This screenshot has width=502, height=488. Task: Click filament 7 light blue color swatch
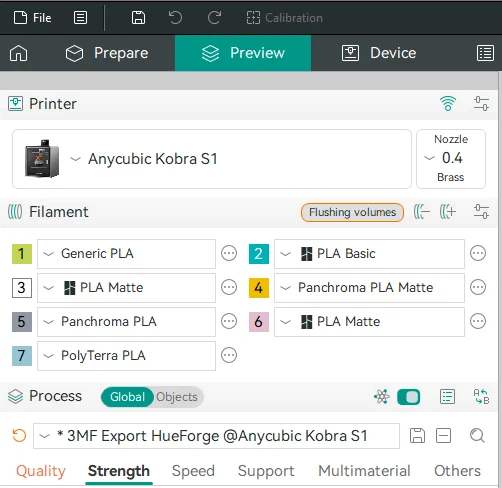pyautogui.click(x=22, y=356)
